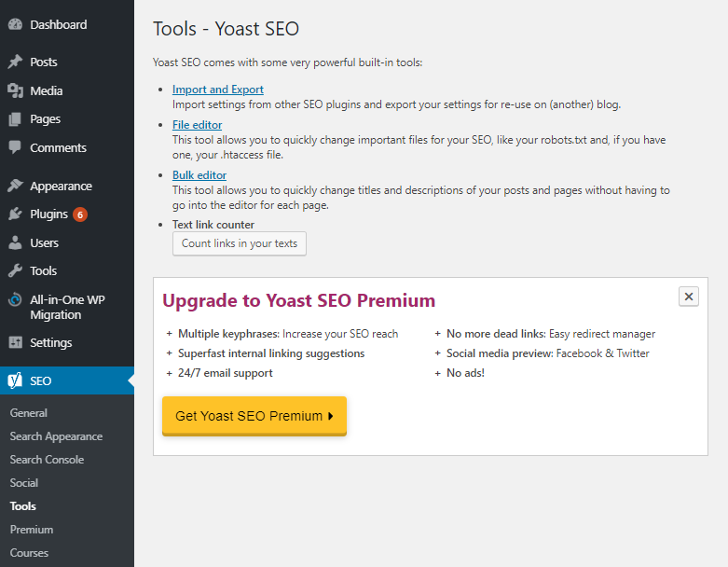Open the Bulk editor tool link

click(x=199, y=175)
